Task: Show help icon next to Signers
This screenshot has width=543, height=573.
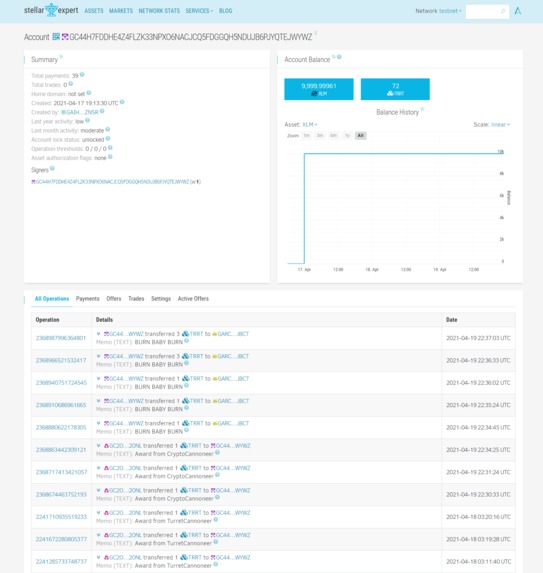Action: 52,168
